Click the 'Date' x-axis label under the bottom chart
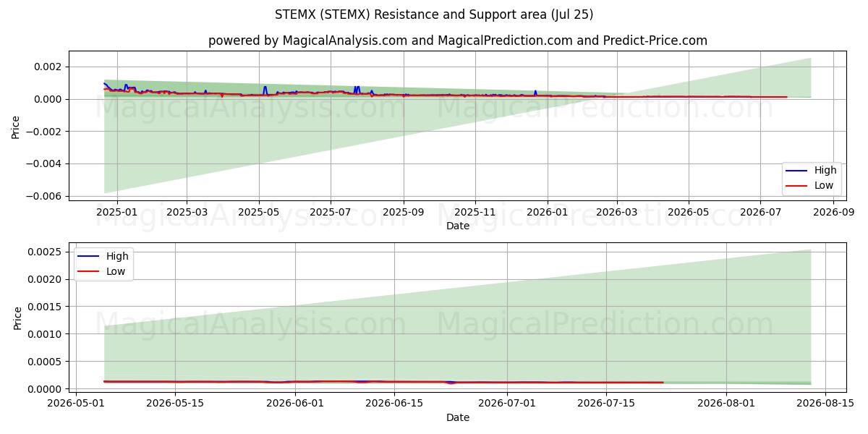Image resolution: width=868 pixels, height=434 pixels. (x=458, y=418)
